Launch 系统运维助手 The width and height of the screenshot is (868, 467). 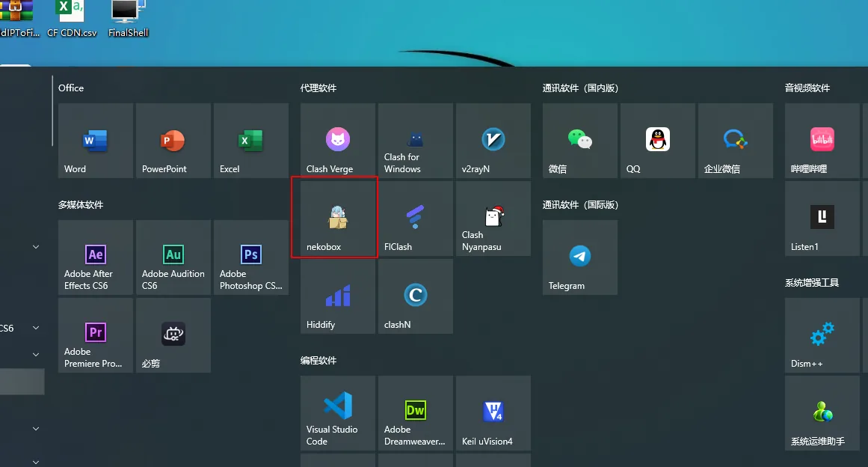[x=822, y=413]
